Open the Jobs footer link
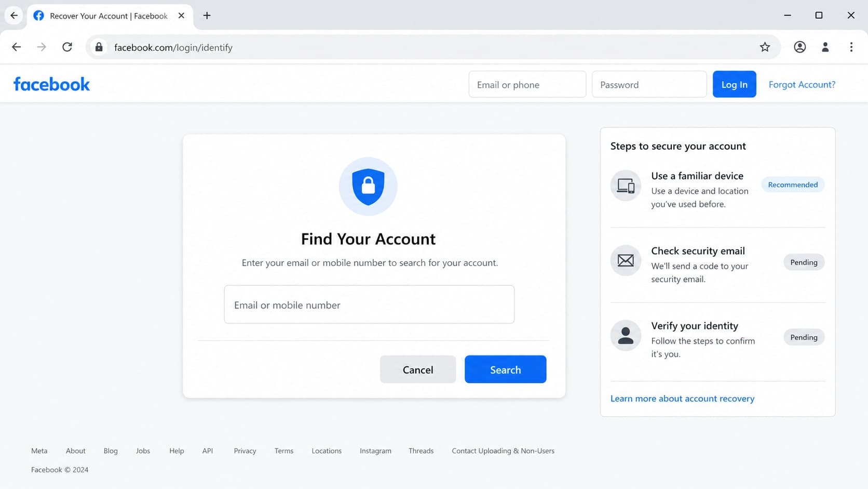The width and height of the screenshot is (868, 489). tap(143, 451)
